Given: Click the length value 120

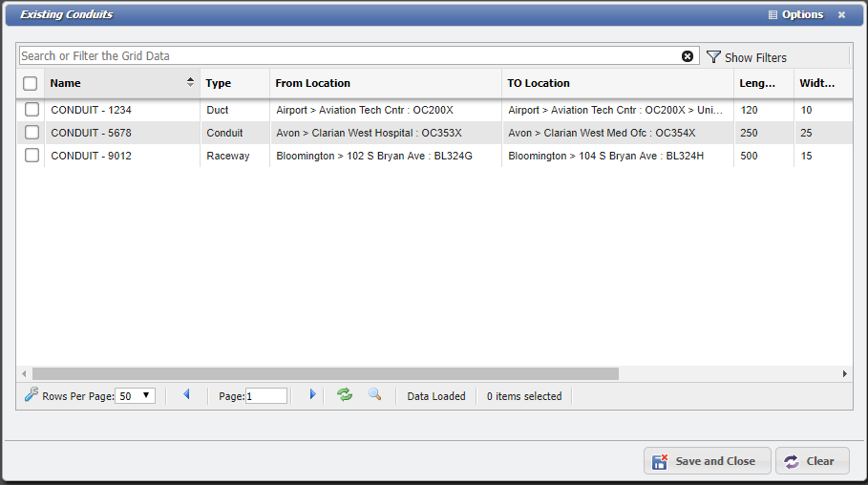Looking at the screenshot, I should pos(749,110).
